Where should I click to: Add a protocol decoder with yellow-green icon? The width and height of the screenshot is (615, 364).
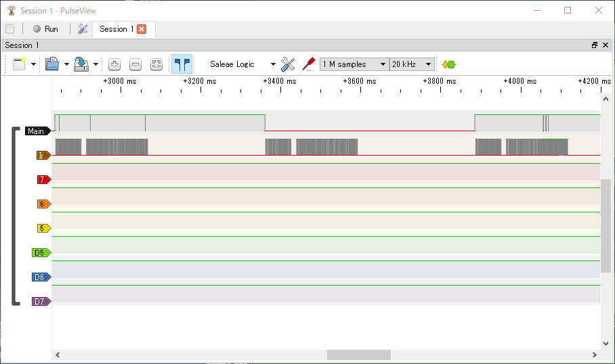[x=448, y=65]
